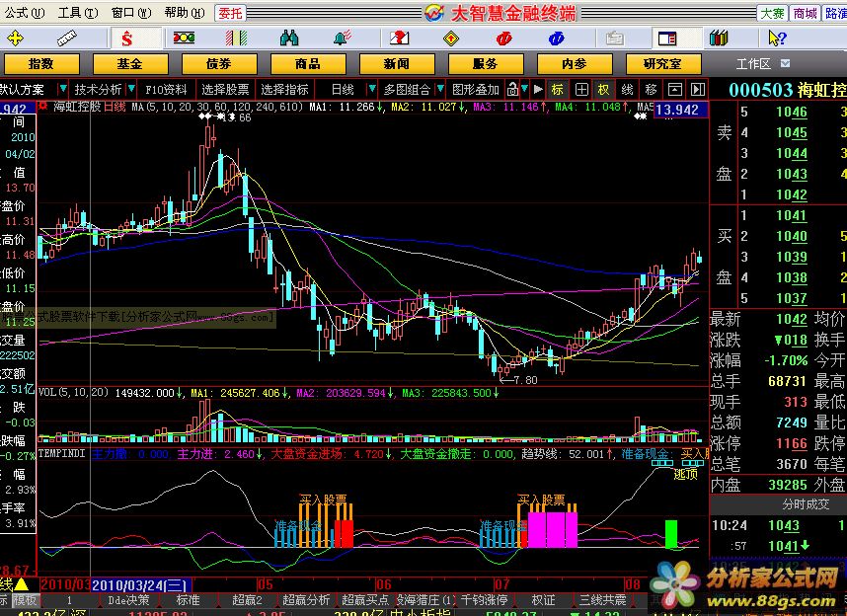Screen dimensions: 847x616
Task: Click the 基金 category button
Action: click(130, 64)
